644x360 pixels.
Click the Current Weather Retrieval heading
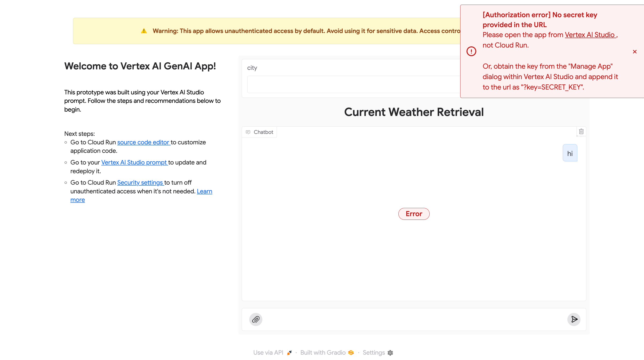[414, 112]
